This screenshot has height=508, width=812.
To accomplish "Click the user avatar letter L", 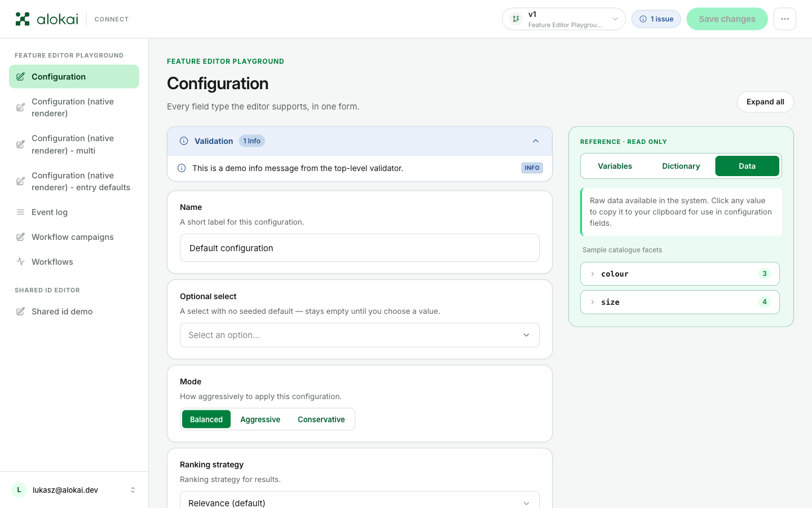I will point(19,490).
